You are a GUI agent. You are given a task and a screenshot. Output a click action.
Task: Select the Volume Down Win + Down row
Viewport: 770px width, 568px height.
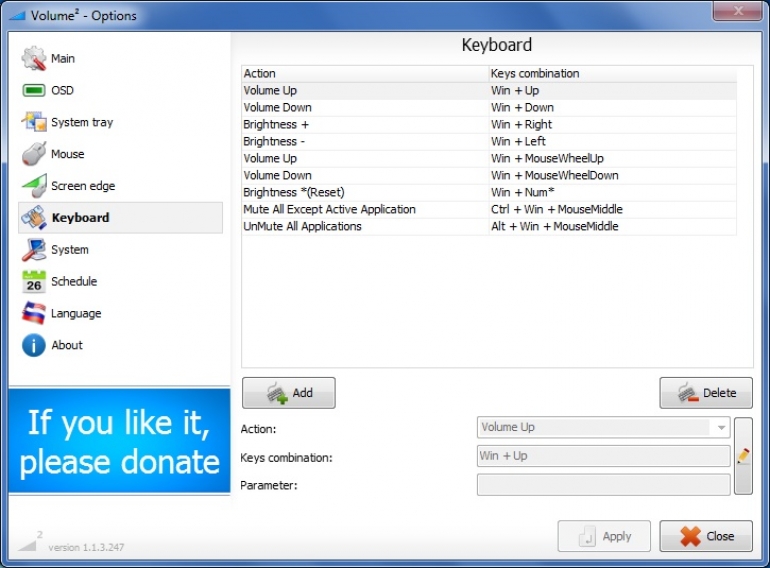(x=489, y=108)
